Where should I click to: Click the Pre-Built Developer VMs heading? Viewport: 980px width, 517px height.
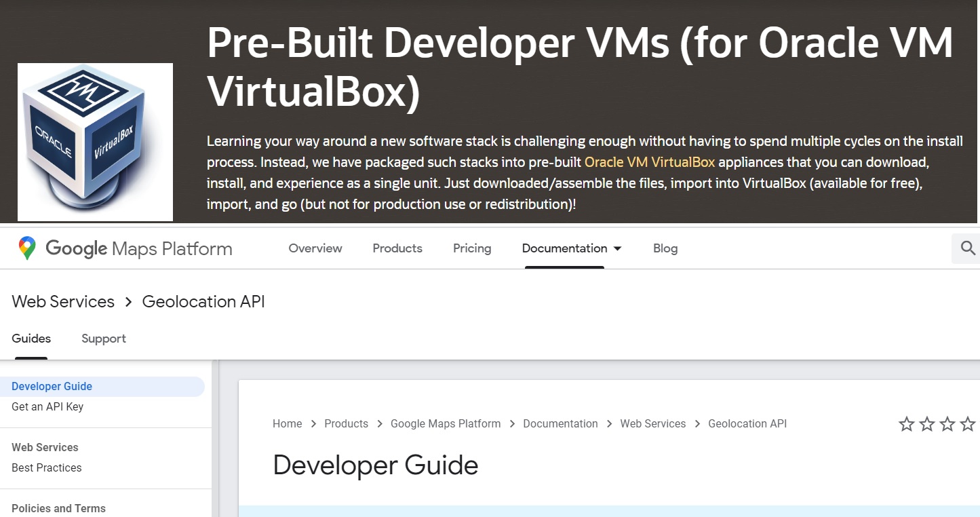580,66
